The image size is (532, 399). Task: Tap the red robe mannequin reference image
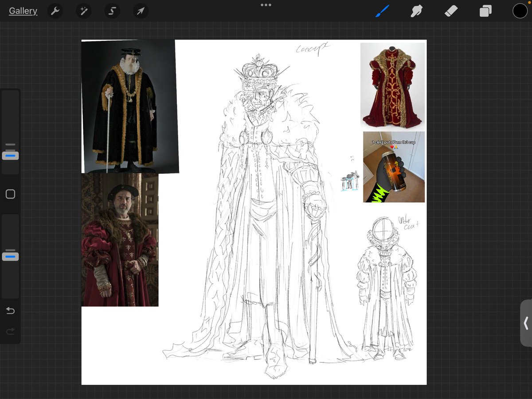(x=392, y=84)
